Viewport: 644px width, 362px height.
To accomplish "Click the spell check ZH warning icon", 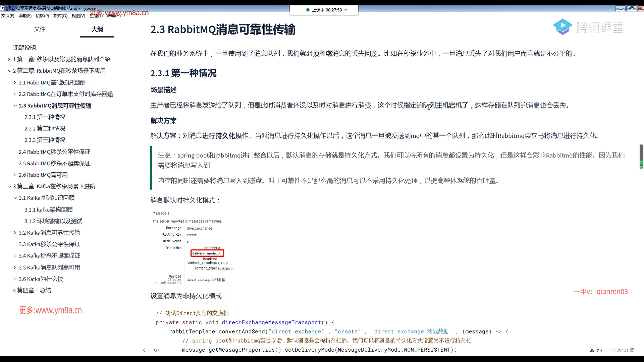I will 592,350.
